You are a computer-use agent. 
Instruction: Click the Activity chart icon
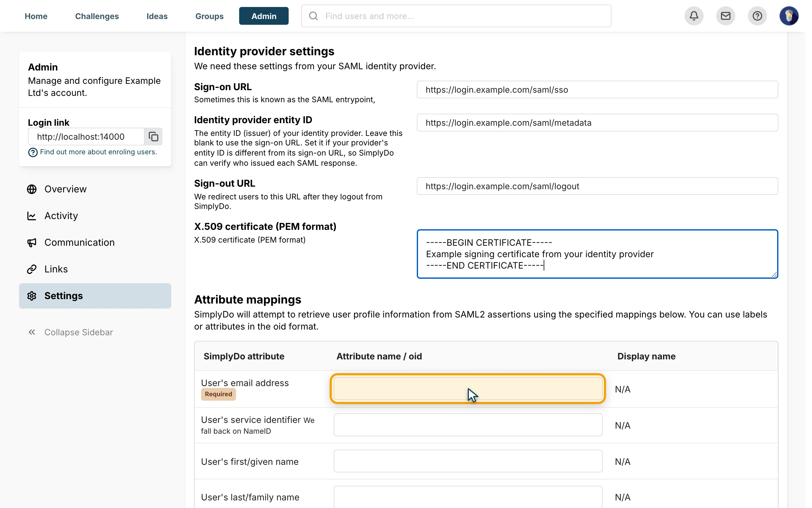pyautogui.click(x=32, y=216)
